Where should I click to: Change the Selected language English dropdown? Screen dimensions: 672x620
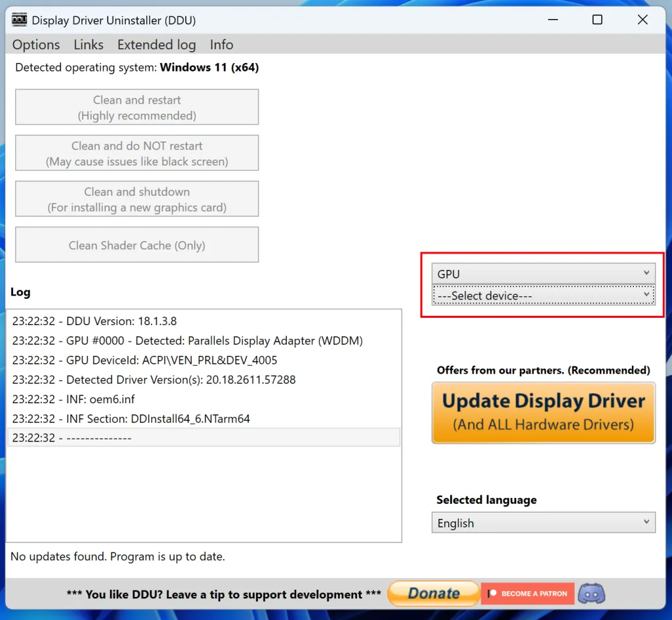(543, 523)
